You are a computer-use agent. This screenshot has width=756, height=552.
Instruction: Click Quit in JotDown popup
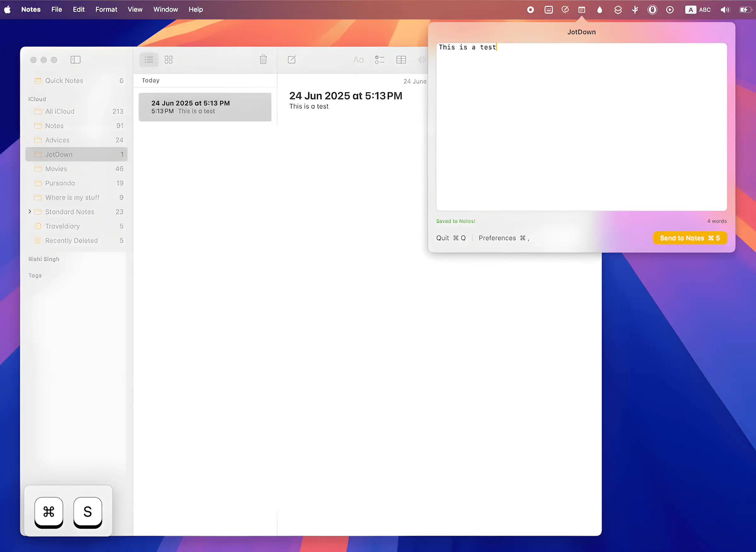click(451, 238)
